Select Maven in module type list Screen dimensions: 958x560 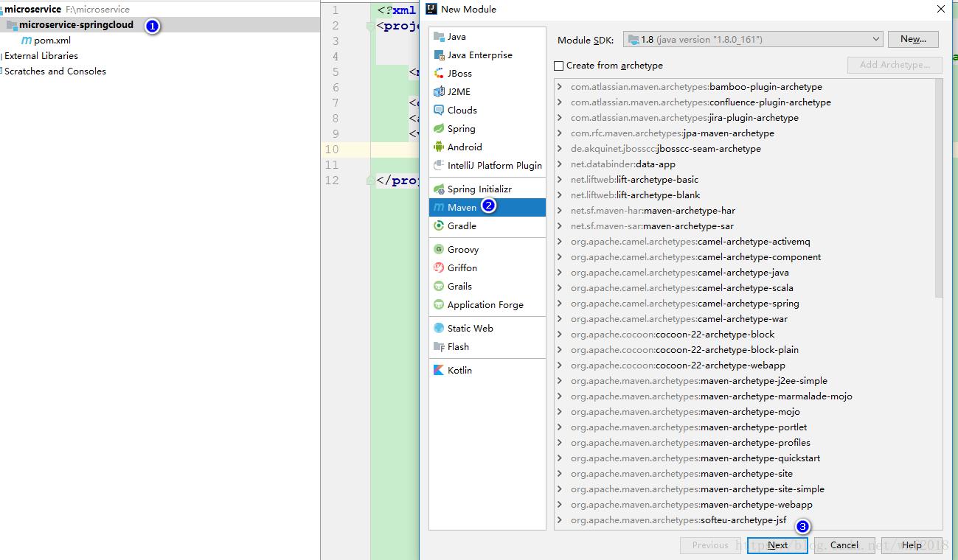(x=462, y=208)
